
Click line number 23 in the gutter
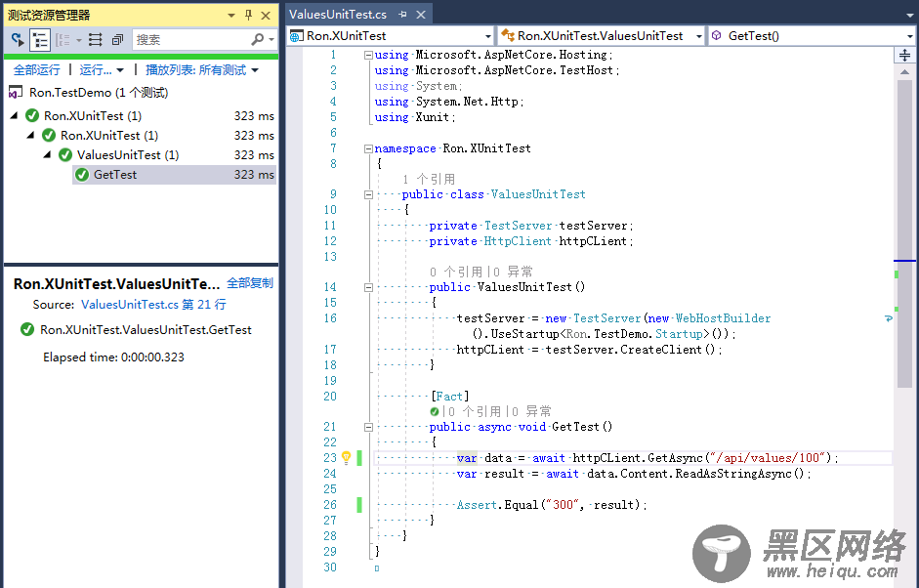330,458
